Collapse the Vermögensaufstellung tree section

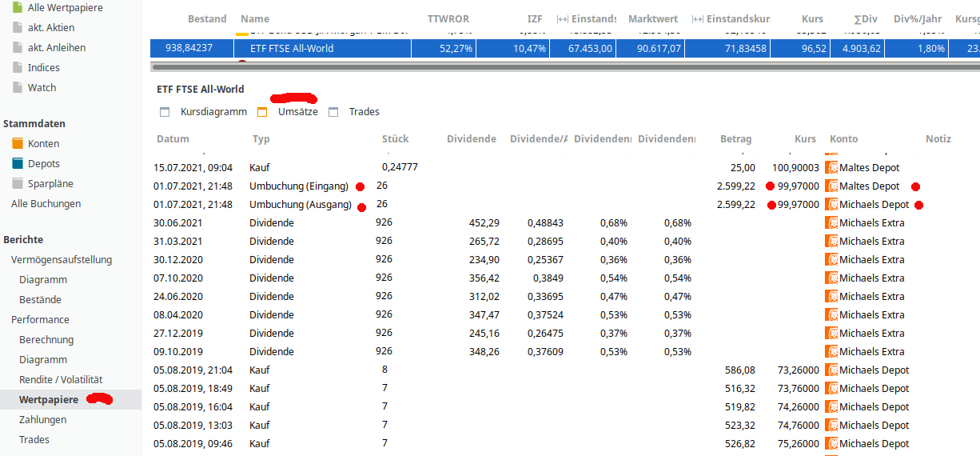[62, 259]
